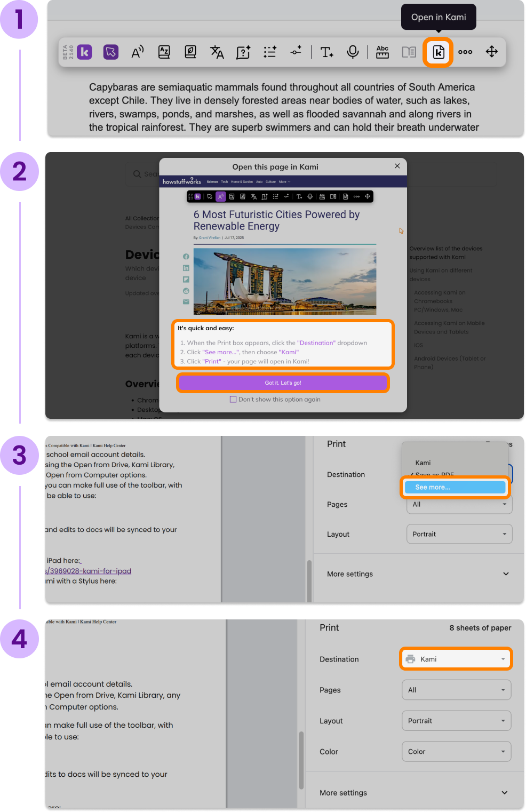This screenshot has height=812, width=526.
Task: Click the bullet list sparkle tool
Action: click(270, 52)
